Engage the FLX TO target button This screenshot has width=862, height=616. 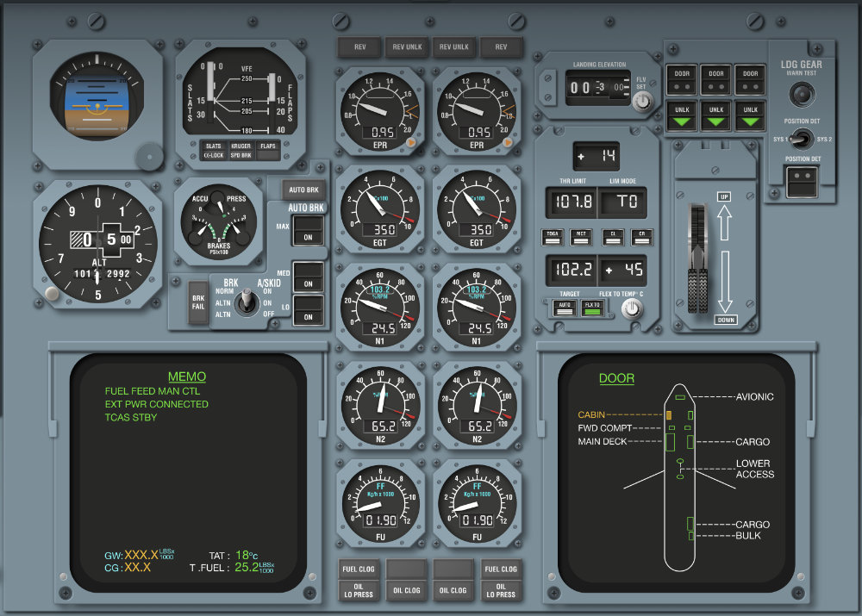coord(591,308)
